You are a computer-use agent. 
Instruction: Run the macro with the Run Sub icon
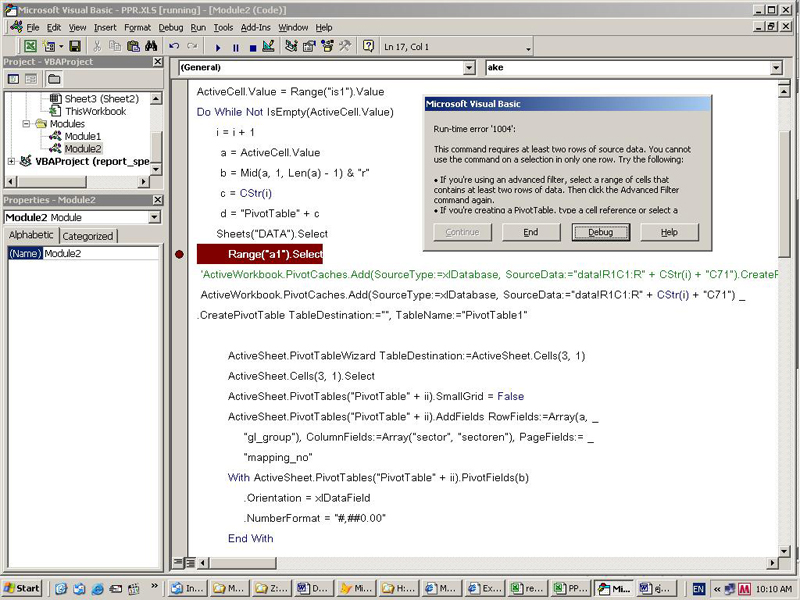[217, 46]
